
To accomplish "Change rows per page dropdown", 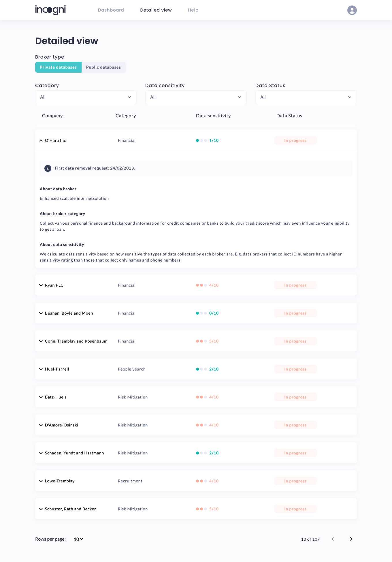I will pos(78,539).
